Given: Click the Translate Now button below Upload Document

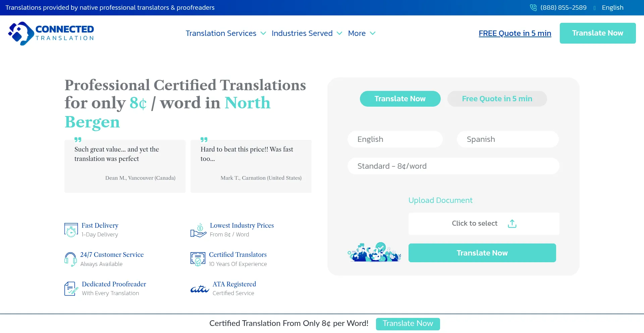Looking at the screenshot, I should [482, 253].
